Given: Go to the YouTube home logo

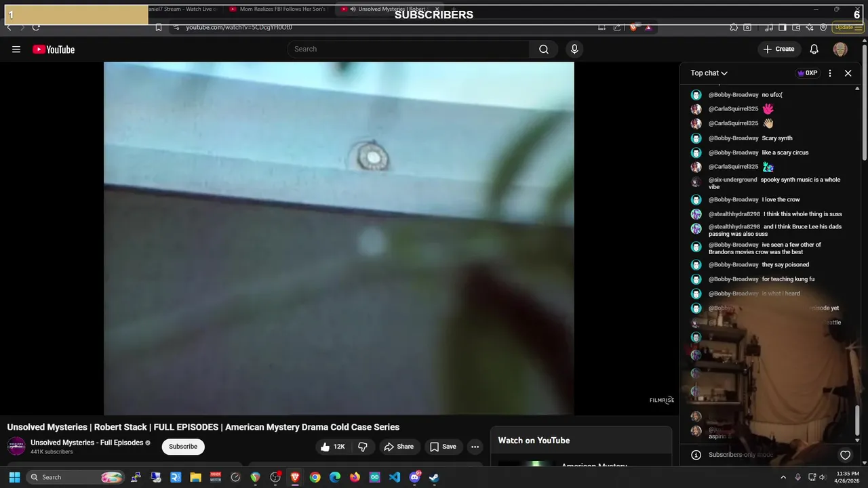Looking at the screenshot, I should pos(54,49).
